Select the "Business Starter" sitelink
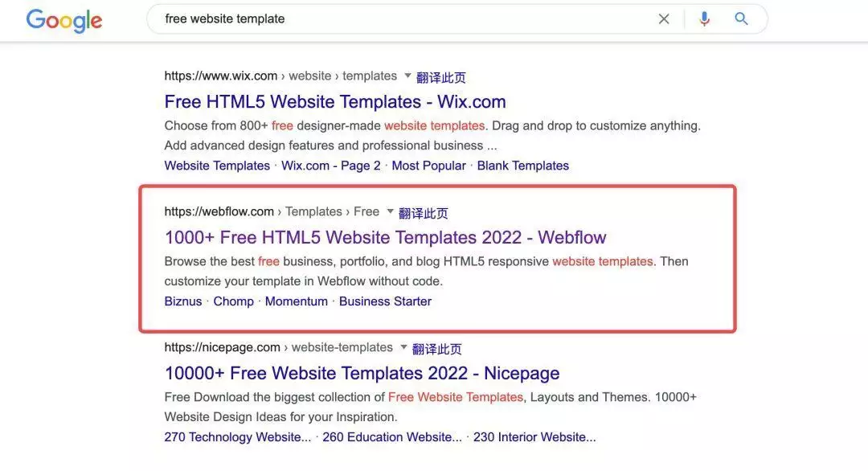 coord(385,301)
